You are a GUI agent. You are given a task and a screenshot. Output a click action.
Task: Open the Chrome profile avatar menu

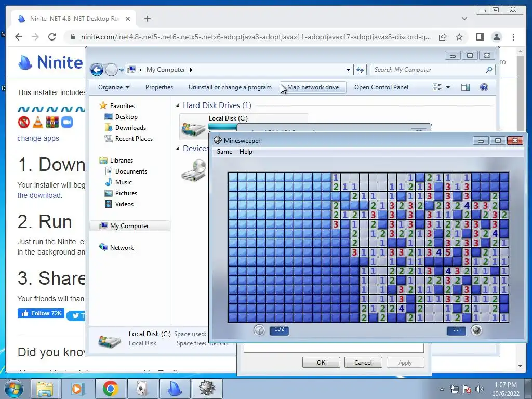coord(497,37)
